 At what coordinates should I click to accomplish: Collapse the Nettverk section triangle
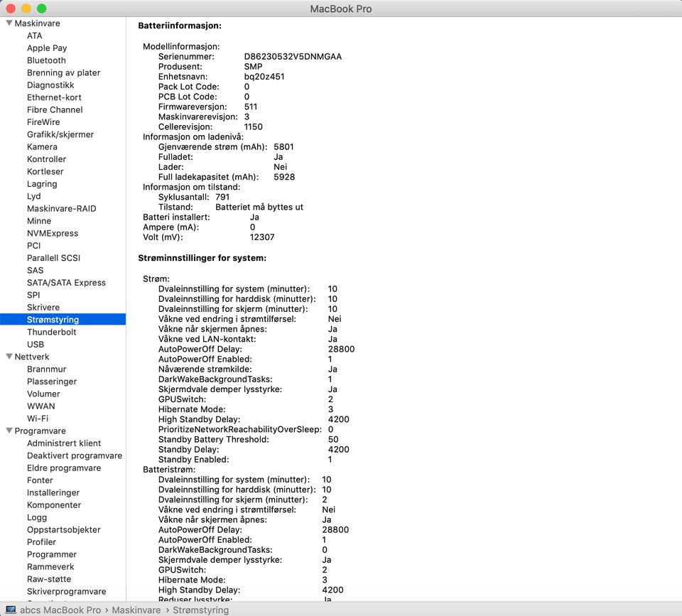coord(9,356)
